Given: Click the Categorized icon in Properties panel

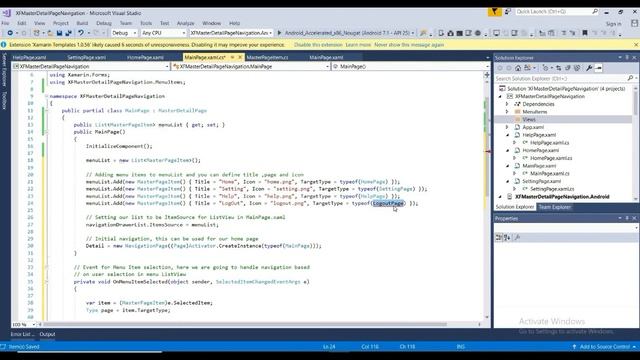Looking at the screenshot, I should (499, 237).
